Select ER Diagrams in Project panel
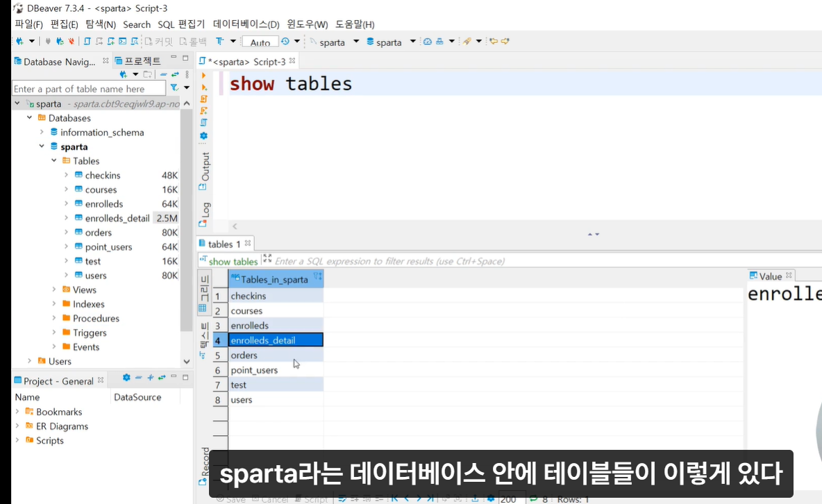Screen dimensions: 822x504 62,426
